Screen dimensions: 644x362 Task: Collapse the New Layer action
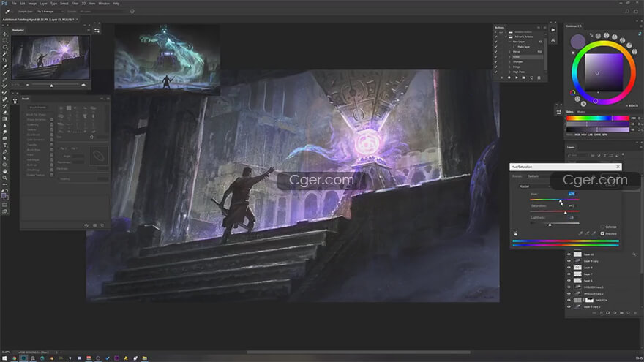(x=509, y=42)
